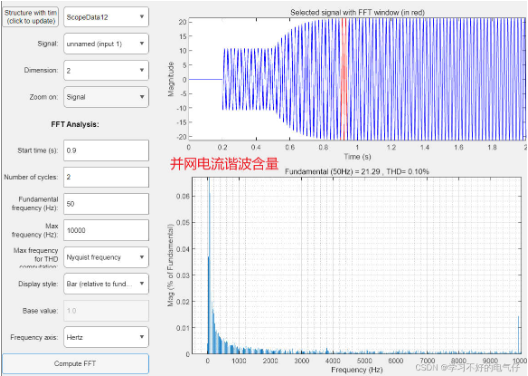Select the Number of cycles field

click(106, 177)
